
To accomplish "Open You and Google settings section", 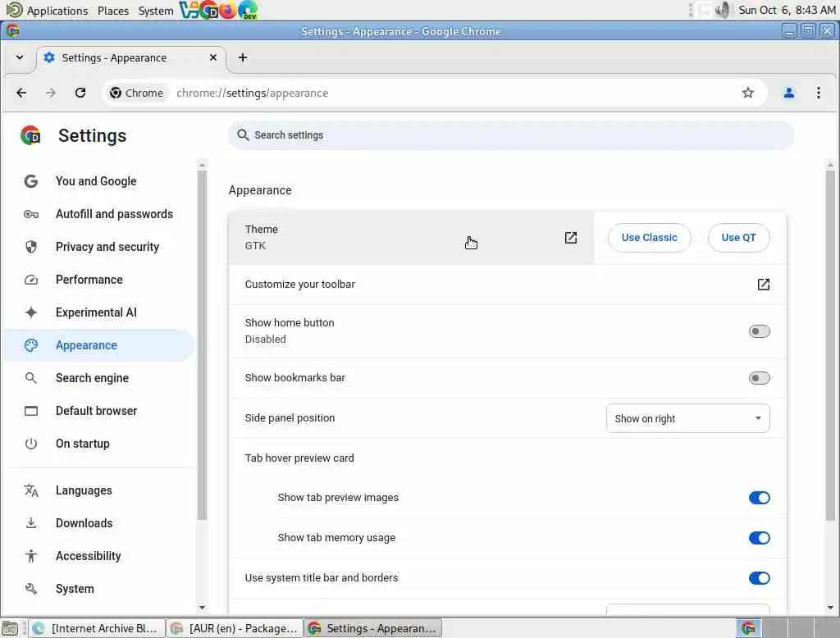I will pos(99,181).
